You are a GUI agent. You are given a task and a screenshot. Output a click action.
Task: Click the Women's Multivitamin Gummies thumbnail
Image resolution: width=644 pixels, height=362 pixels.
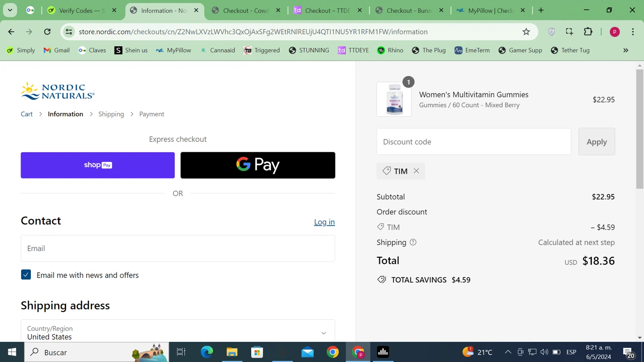click(394, 99)
